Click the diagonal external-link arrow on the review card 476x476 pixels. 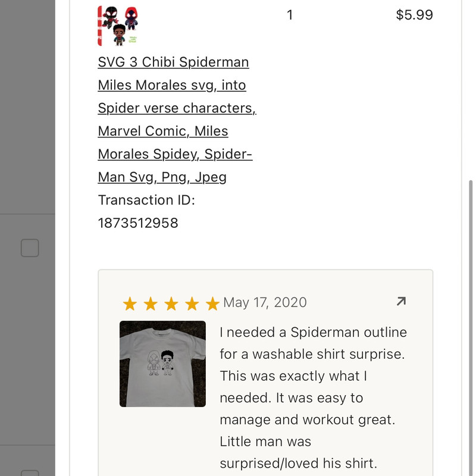401,302
